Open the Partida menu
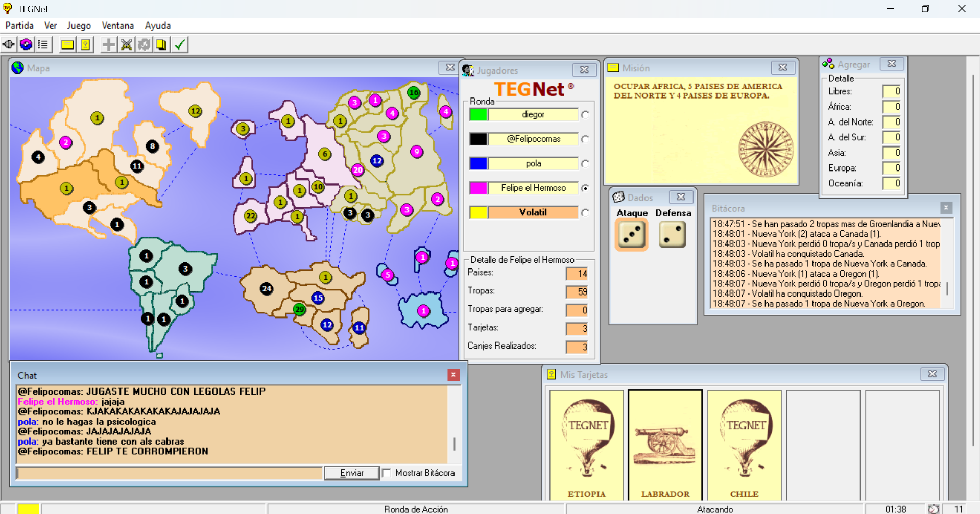This screenshot has width=980, height=514. click(x=19, y=26)
